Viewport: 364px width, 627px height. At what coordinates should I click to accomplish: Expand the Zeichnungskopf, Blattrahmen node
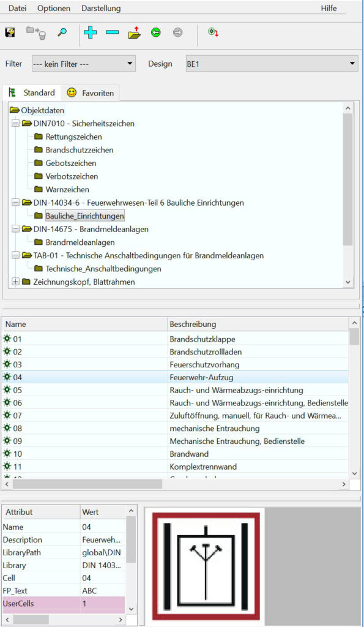point(15,282)
